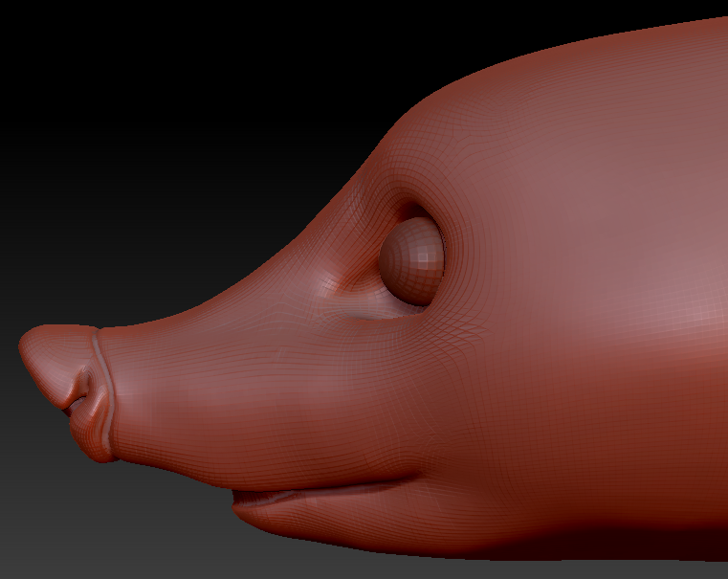Click the eyeball sphere of the model

coord(411,261)
